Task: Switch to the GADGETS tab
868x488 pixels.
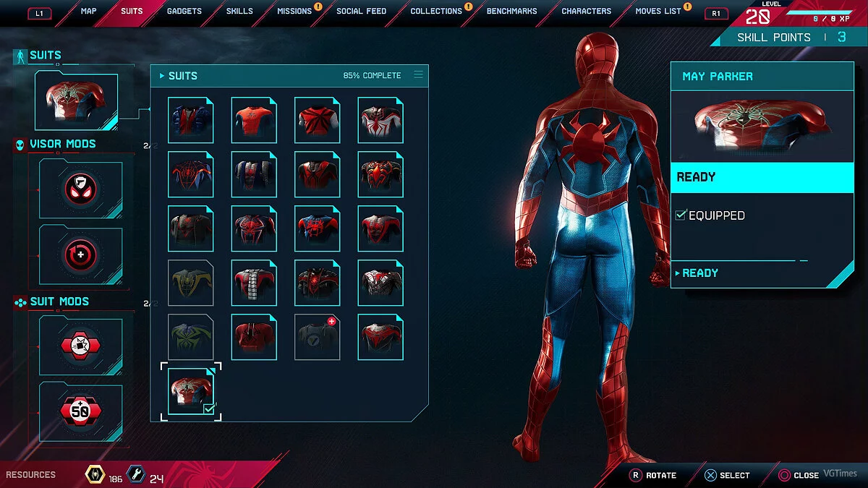Action: click(x=184, y=12)
